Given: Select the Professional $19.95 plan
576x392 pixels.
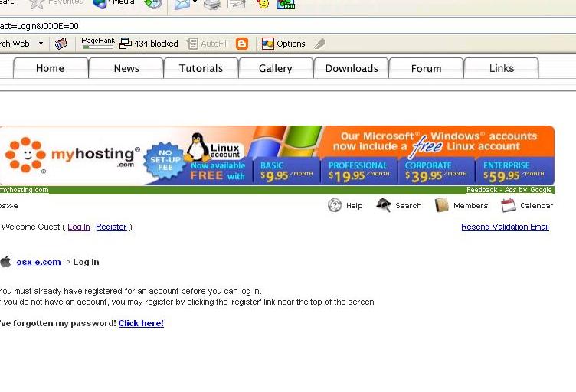Looking at the screenshot, I should [x=359, y=171].
